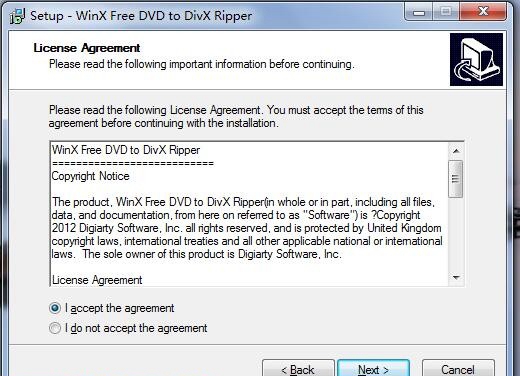Go back with the Back button
Screen dimensions: 520x376
click(298, 369)
